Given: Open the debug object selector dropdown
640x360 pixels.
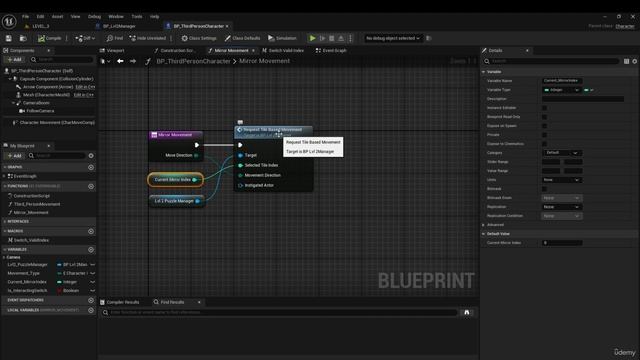Looking at the screenshot, I should pos(393,38).
